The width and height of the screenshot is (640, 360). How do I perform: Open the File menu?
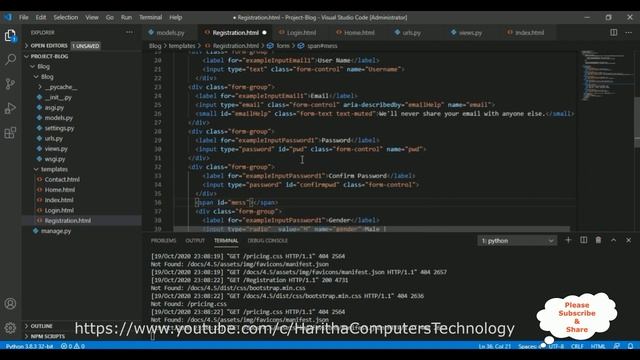tap(24, 17)
